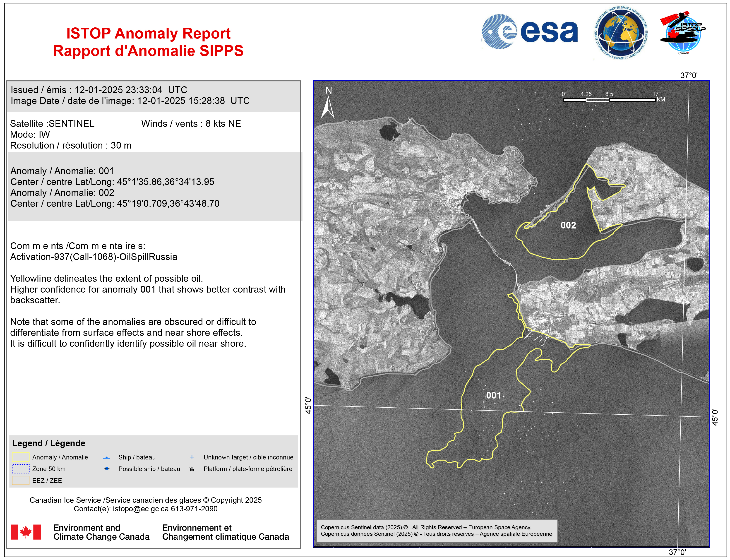Click the Platform oil rig legend symbol
Image resolution: width=730 pixels, height=560 pixels.
click(x=192, y=469)
